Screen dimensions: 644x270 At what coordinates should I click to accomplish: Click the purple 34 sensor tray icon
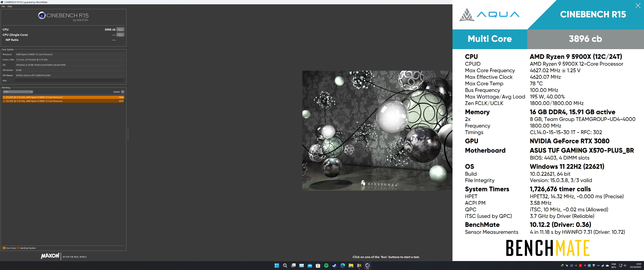[x=585, y=265]
